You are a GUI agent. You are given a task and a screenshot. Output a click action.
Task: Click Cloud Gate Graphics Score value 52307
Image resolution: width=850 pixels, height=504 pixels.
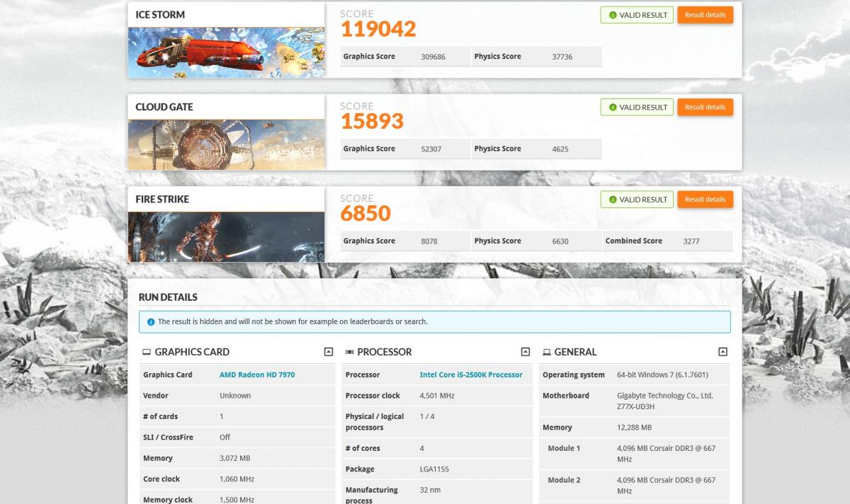[431, 149]
